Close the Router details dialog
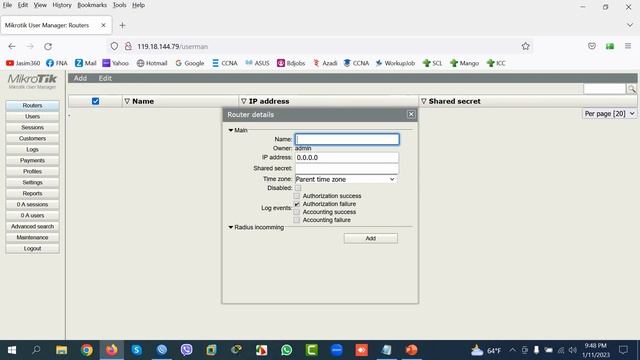 [411, 114]
